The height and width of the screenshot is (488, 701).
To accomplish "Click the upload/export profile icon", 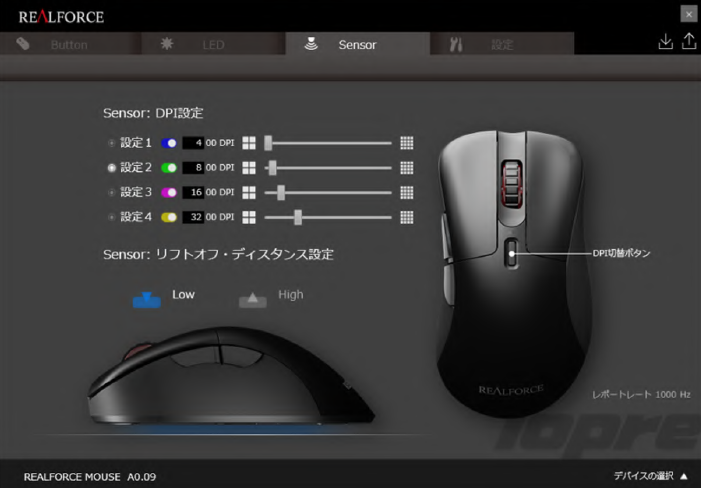I will click(689, 42).
